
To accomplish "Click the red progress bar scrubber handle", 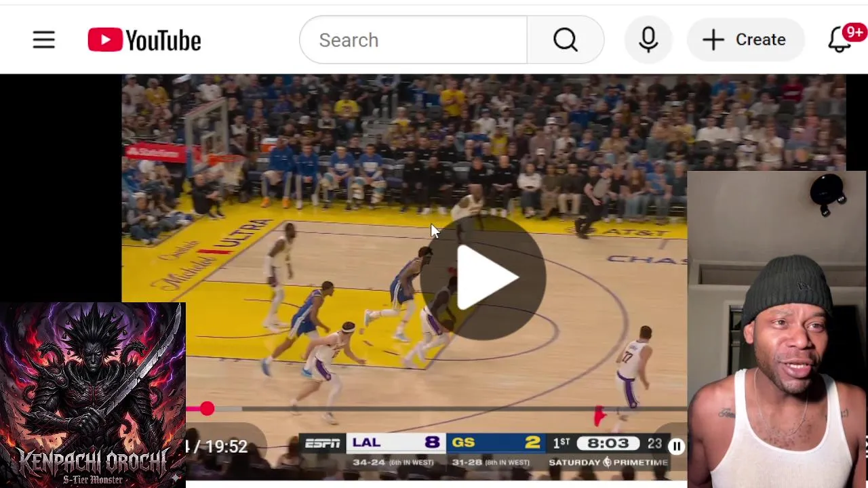I will 207,409.
